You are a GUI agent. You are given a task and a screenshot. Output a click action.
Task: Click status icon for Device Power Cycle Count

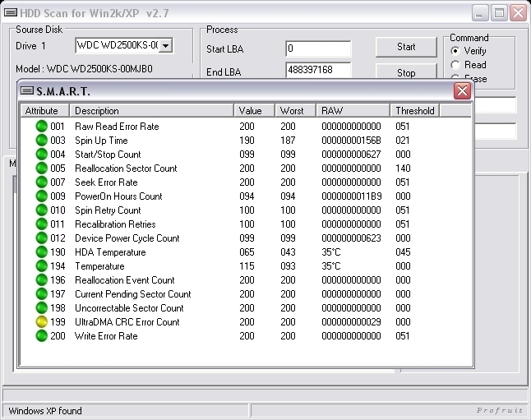42,238
